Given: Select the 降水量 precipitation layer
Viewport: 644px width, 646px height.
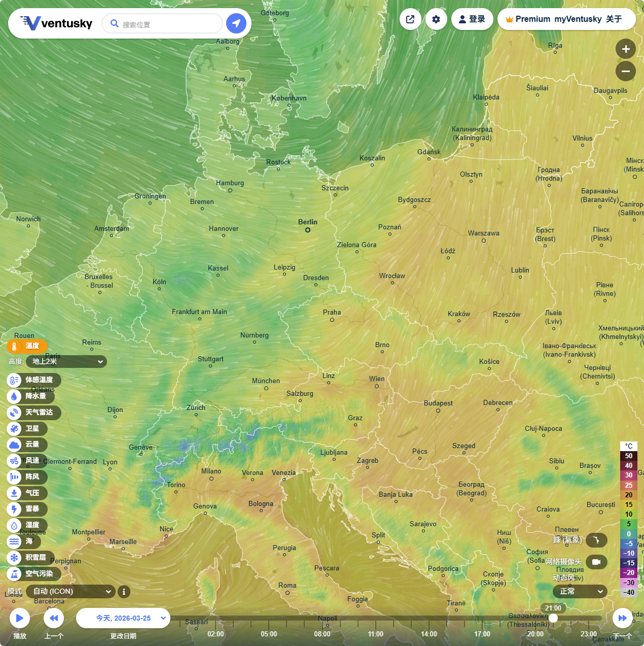Looking at the screenshot, I should click(30, 396).
